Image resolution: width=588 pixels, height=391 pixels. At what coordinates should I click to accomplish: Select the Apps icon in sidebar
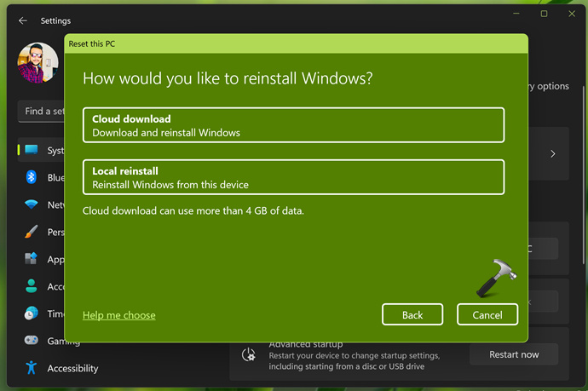32,259
